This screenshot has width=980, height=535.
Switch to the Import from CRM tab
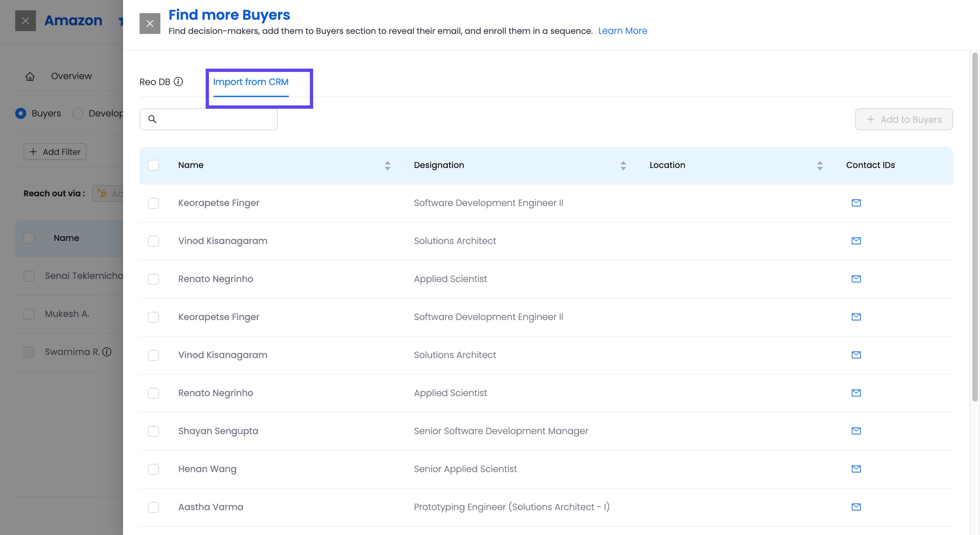tap(251, 82)
